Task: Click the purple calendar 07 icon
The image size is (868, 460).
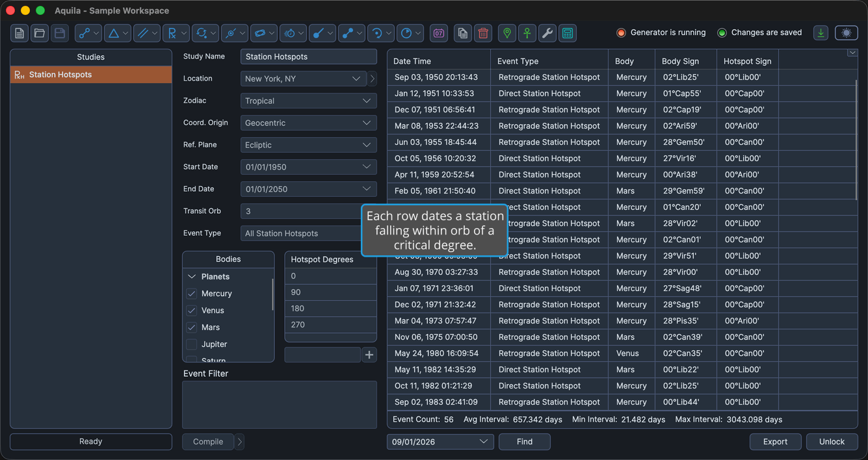Action: coord(439,33)
